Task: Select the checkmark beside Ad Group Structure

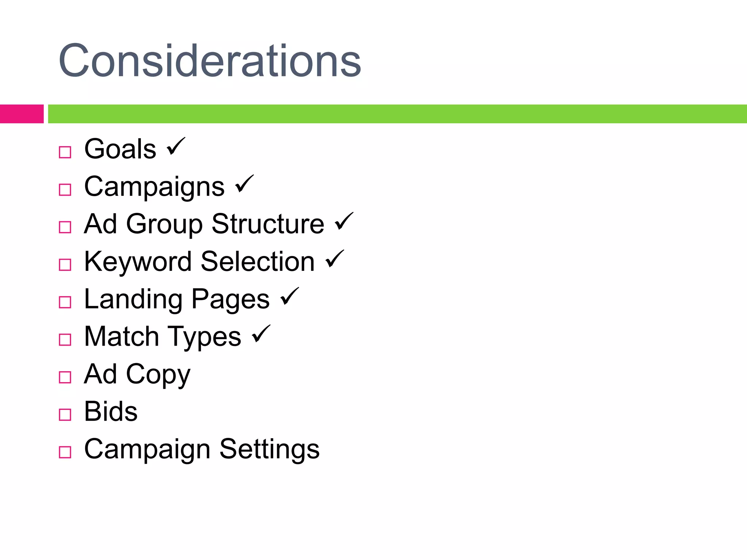Action: pyautogui.click(x=344, y=222)
